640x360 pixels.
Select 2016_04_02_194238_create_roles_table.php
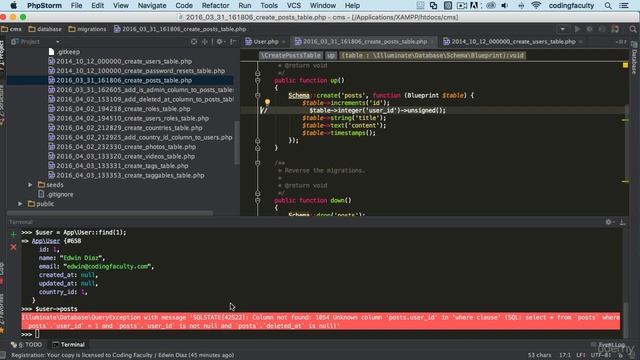pos(119,109)
